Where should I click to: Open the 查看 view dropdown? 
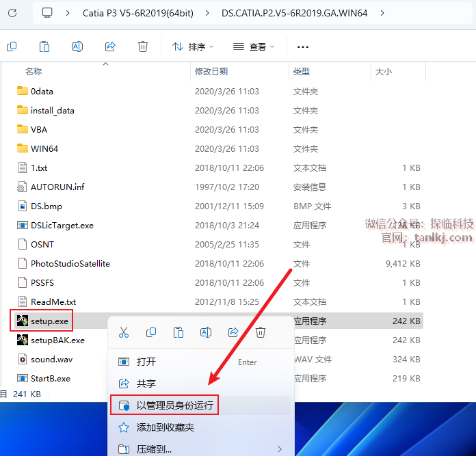(254, 46)
